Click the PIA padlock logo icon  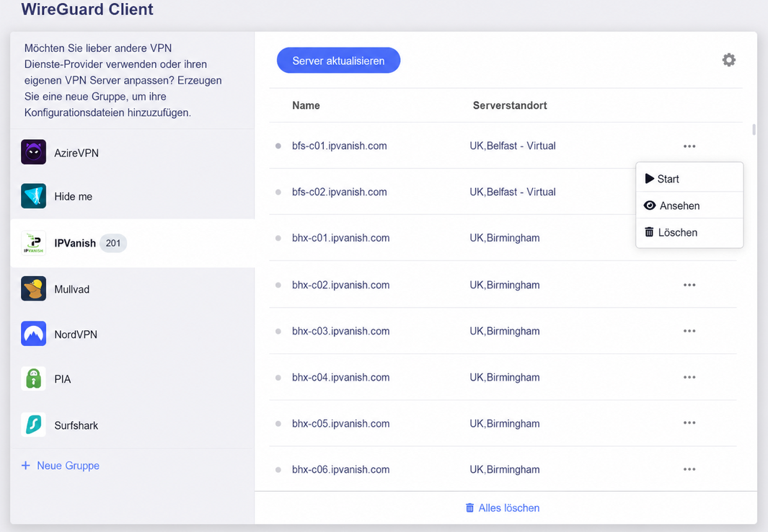pyautogui.click(x=33, y=378)
